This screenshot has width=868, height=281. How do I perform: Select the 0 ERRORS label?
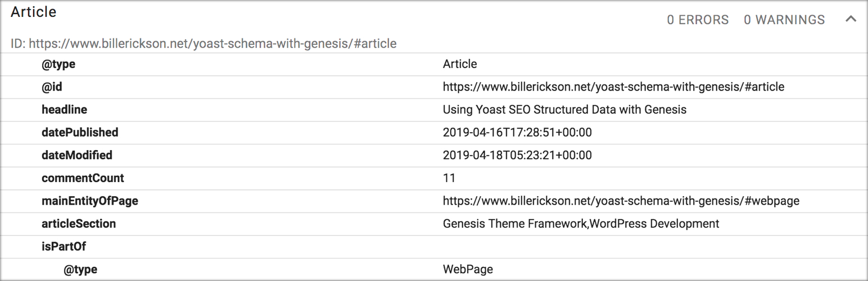pyautogui.click(x=698, y=20)
